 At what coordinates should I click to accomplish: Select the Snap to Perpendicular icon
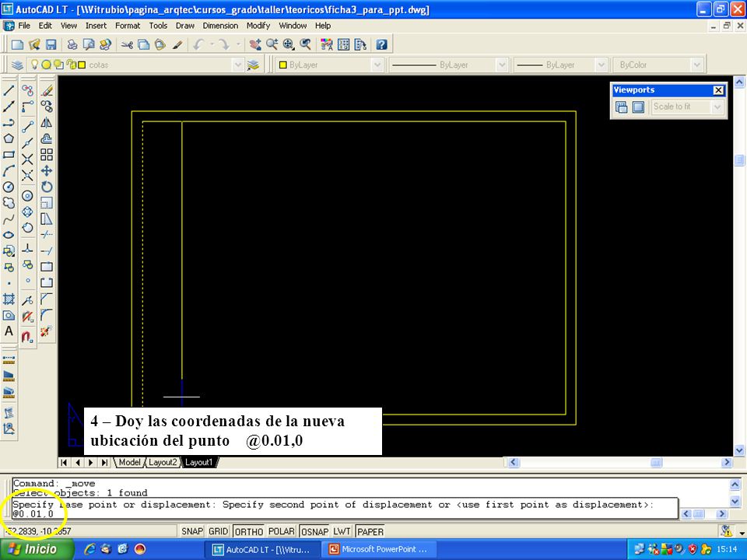coord(28,248)
